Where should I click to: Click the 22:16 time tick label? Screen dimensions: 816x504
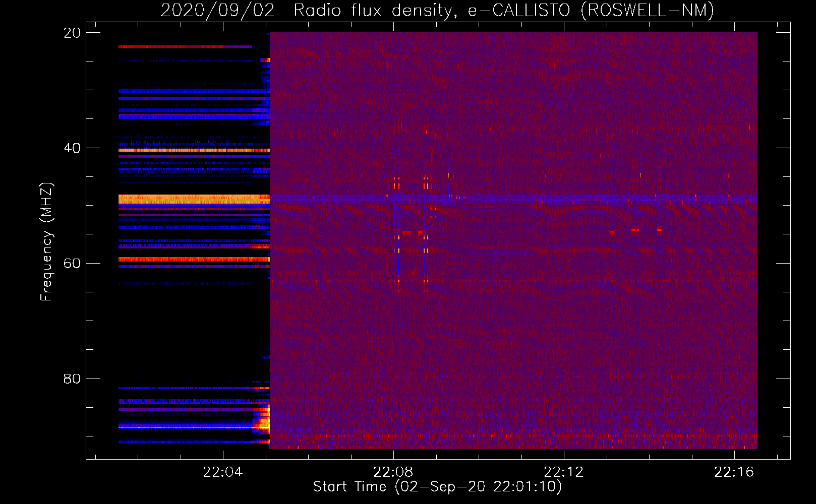coord(734,472)
